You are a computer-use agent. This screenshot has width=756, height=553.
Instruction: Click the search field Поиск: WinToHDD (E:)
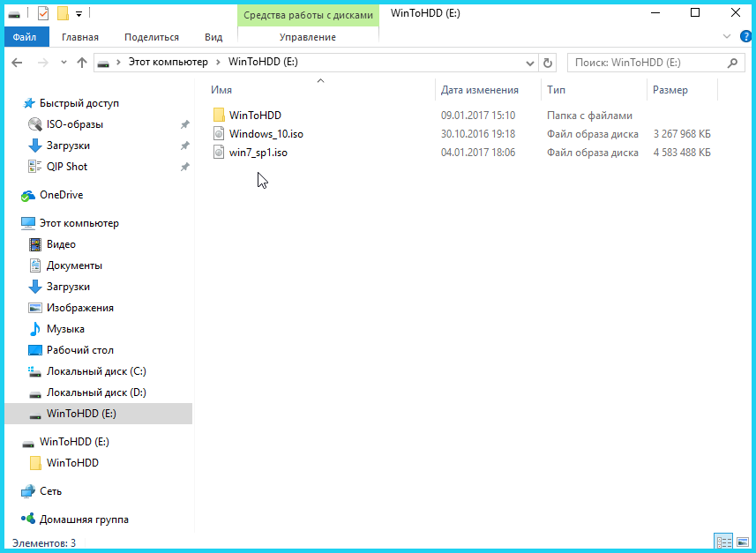pos(646,63)
